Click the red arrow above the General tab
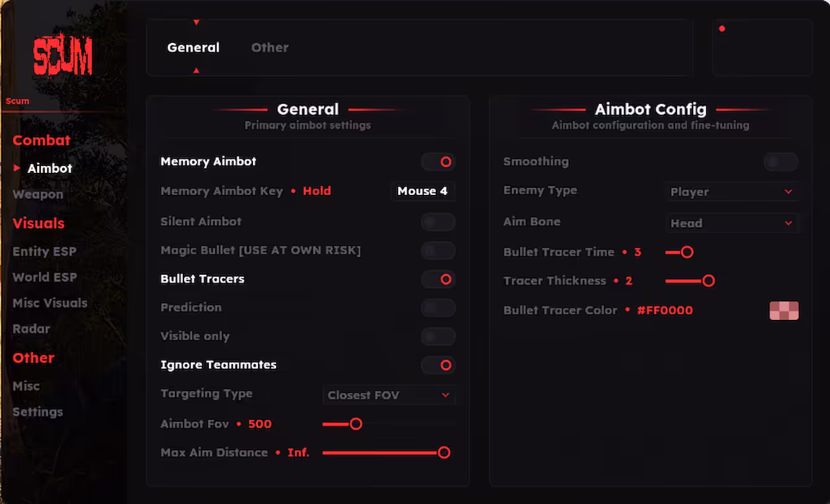This screenshot has width=830, height=504. point(196,21)
